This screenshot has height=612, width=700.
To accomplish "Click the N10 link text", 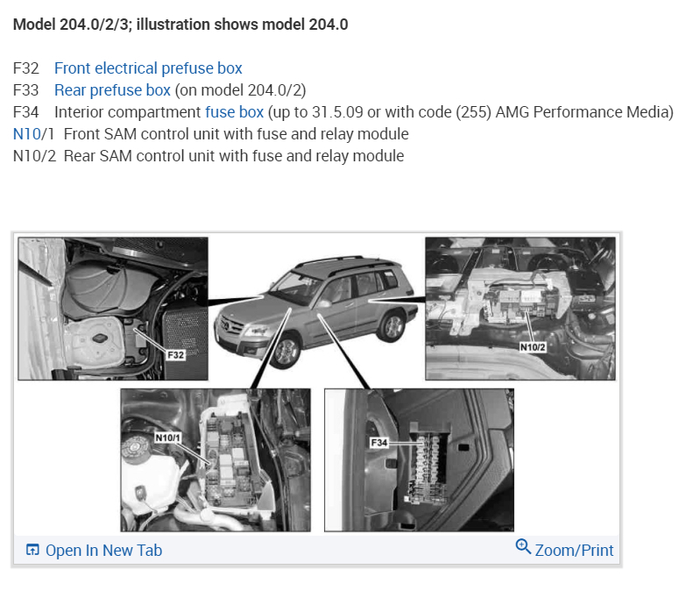I will click(x=27, y=134).
